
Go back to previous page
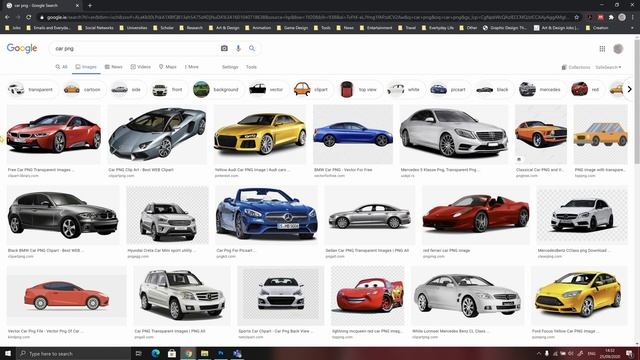7,17
